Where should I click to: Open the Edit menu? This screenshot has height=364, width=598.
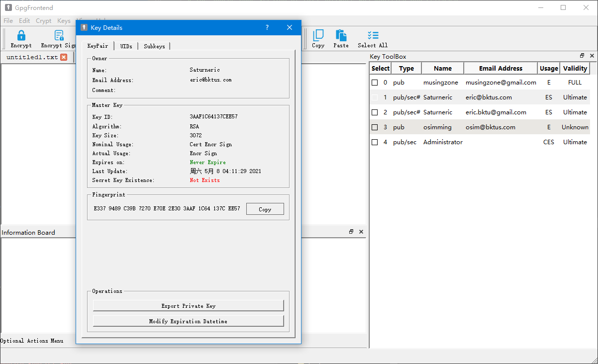click(x=24, y=21)
